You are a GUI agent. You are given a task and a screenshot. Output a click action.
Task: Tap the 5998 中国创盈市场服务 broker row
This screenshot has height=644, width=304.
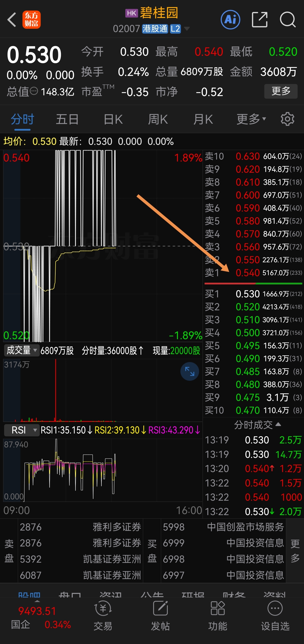point(223,527)
